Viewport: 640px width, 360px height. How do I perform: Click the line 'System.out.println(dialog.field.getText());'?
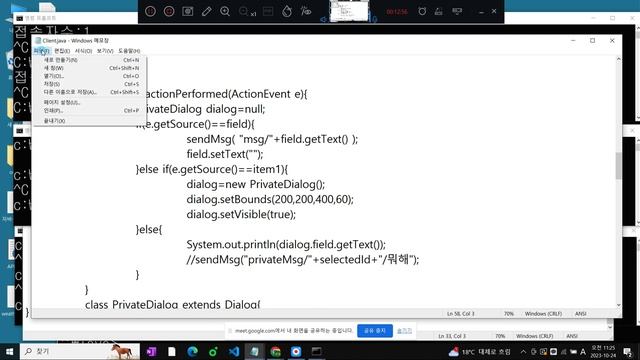pos(286,244)
